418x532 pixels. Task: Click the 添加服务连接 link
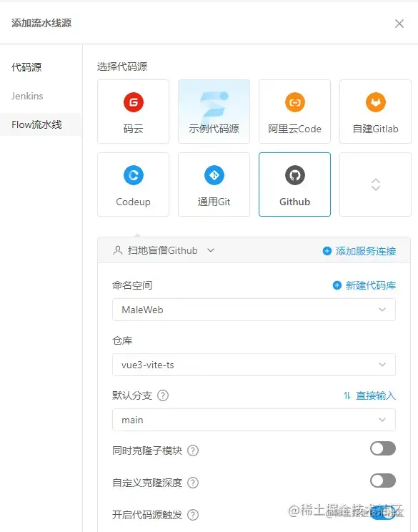366,251
